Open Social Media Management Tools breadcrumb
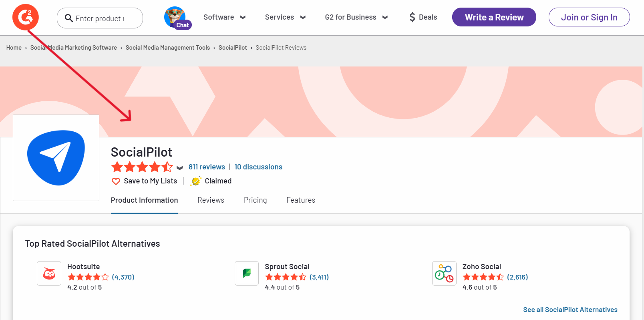The height and width of the screenshot is (320, 644). [x=168, y=48]
